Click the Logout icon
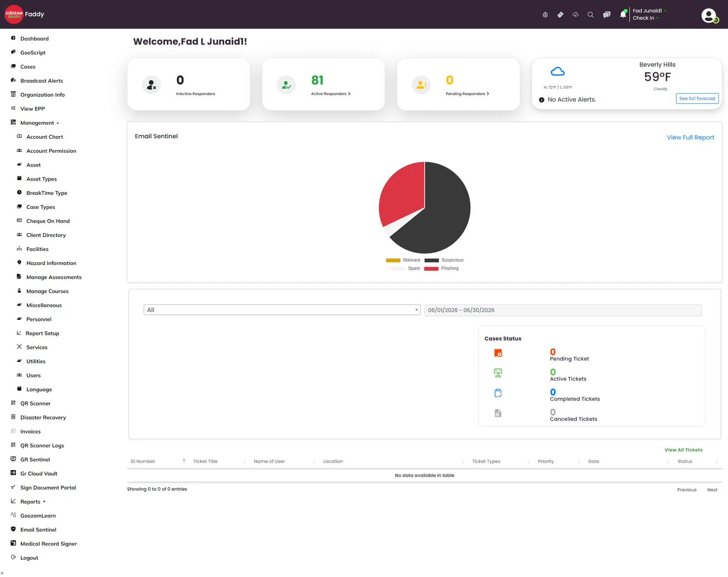Image resolution: width=728 pixels, height=577 pixels. 13,557
